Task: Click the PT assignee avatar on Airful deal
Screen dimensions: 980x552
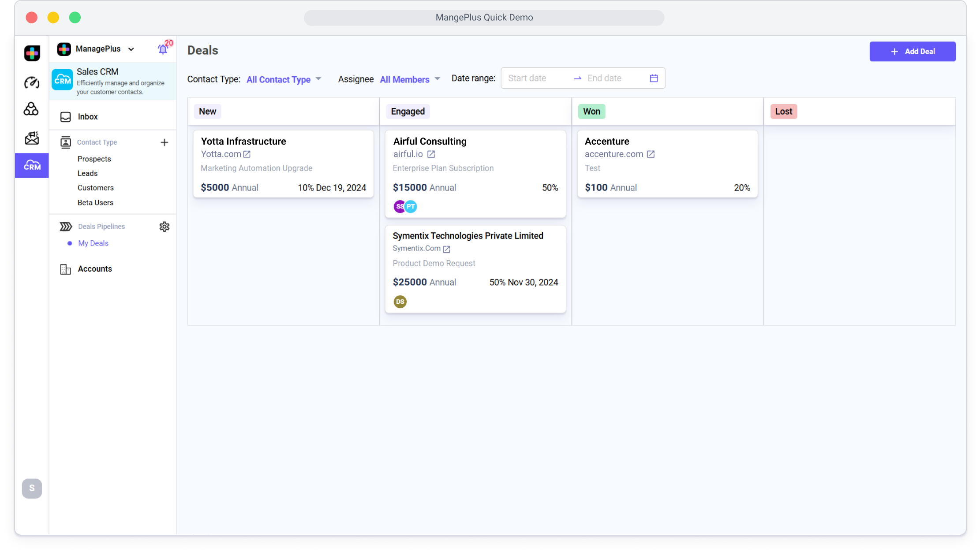Action: point(411,206)
